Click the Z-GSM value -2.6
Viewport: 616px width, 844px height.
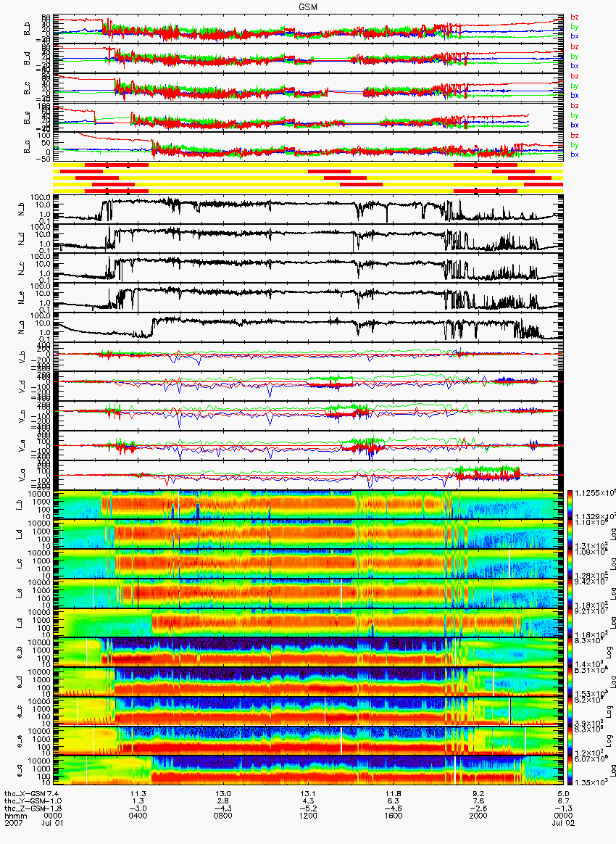(478, 809)
